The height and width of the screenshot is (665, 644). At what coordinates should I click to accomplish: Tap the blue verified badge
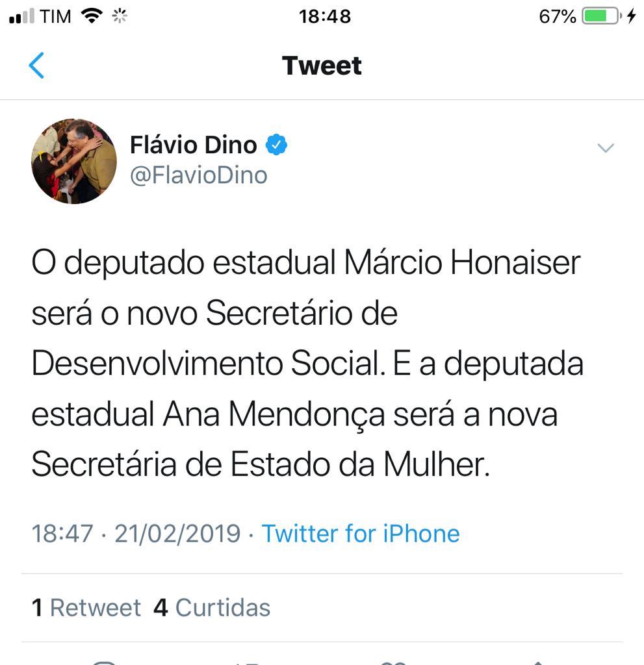tap(277, 145)
